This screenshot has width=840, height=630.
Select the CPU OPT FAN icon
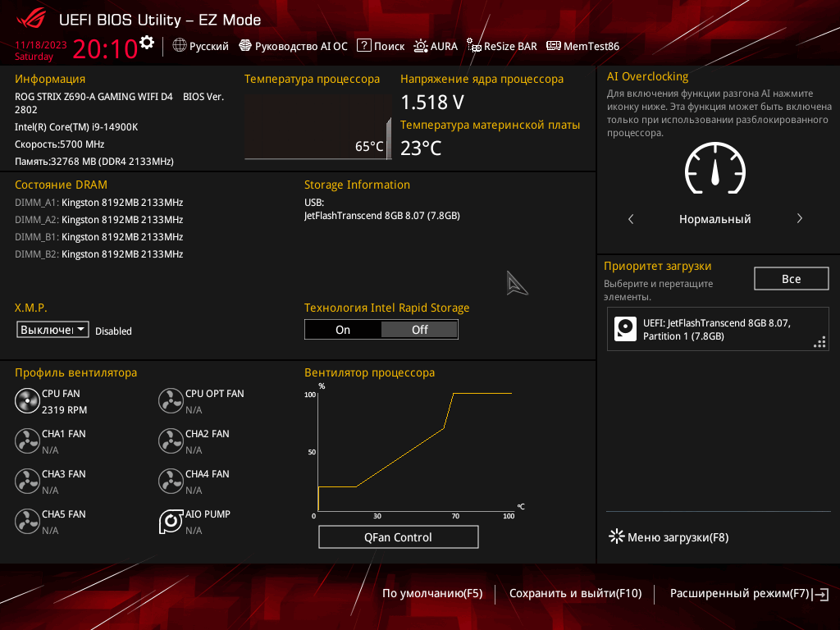[x=171, y=401]
